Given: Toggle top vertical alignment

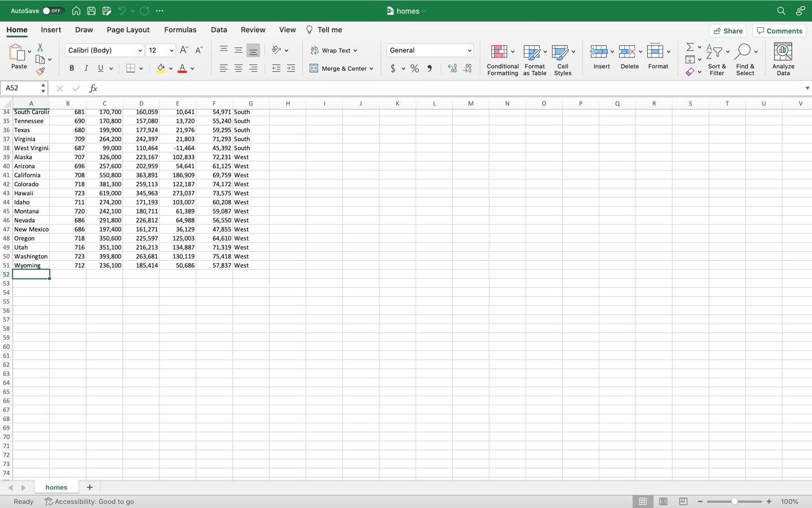Looking at the screenshot, I should click(224, 50).
